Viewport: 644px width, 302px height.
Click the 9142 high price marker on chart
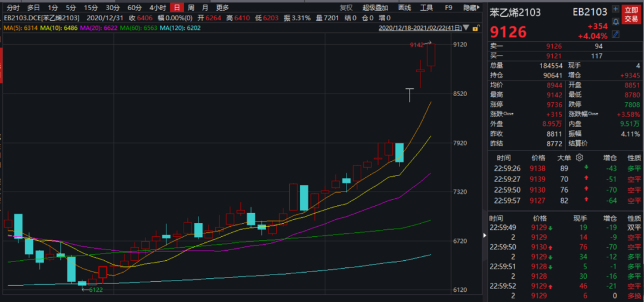tap(417, 45)
